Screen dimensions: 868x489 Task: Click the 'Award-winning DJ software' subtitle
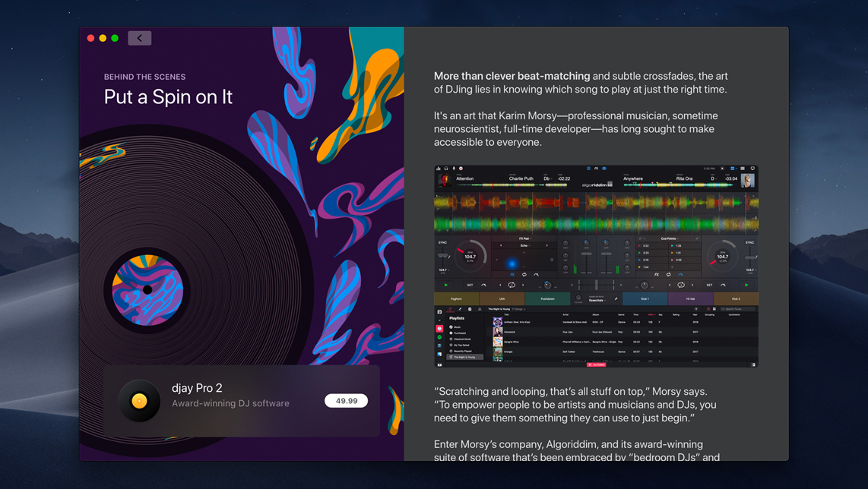tap(230, 403)
